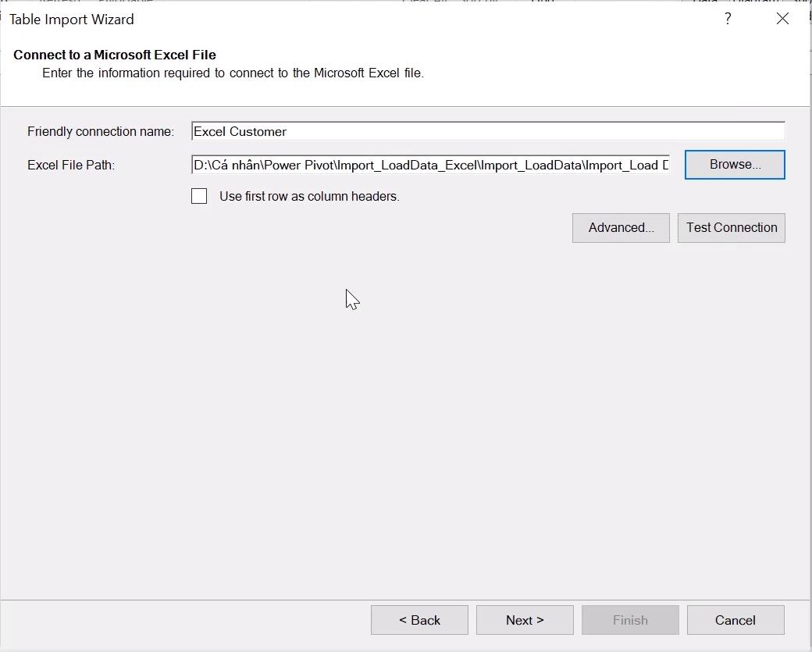Click the disabled Finish button
Screen dimensions: 812x652
(630, 619)
